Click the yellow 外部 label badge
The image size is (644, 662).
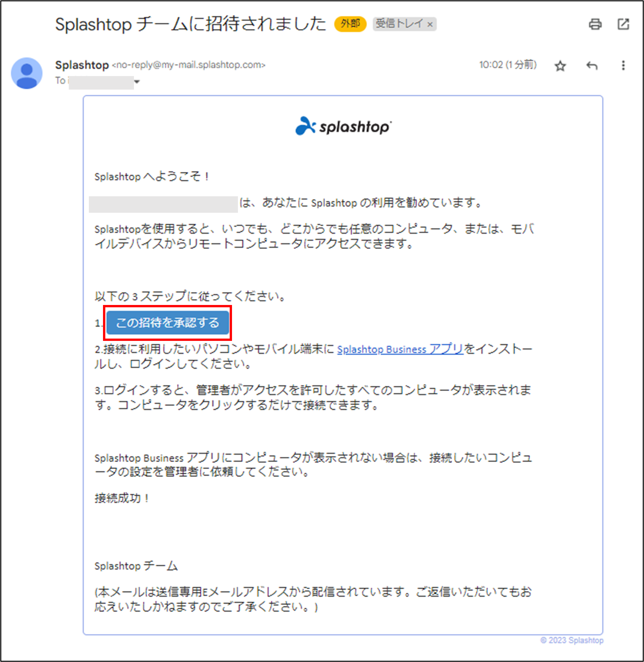[350, 24]
